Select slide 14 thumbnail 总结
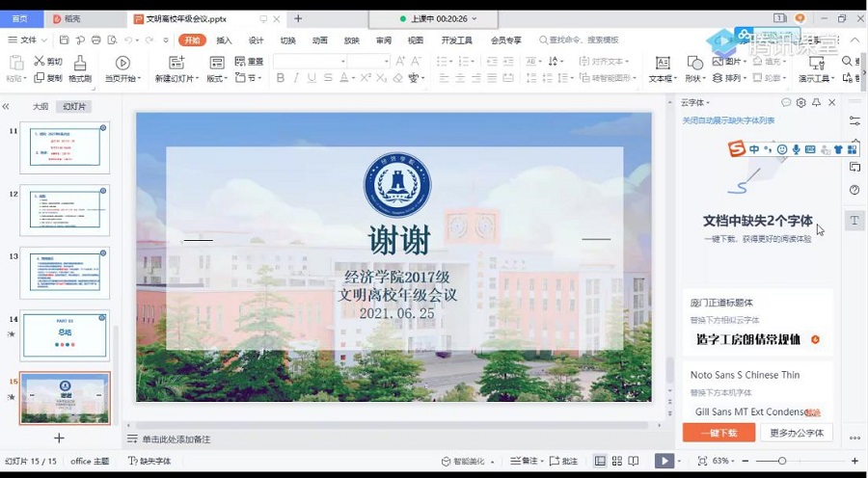Viewport: 868px width, 478px height. 65,334
